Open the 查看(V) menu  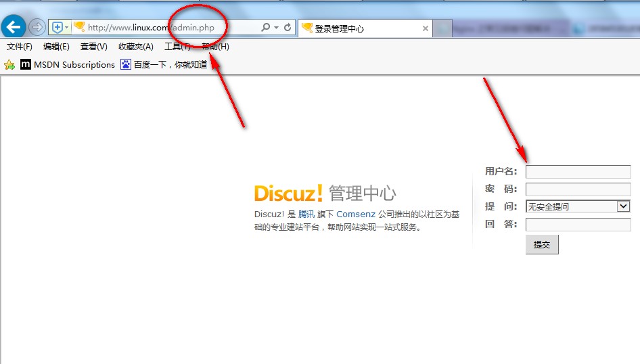point(94,47)
